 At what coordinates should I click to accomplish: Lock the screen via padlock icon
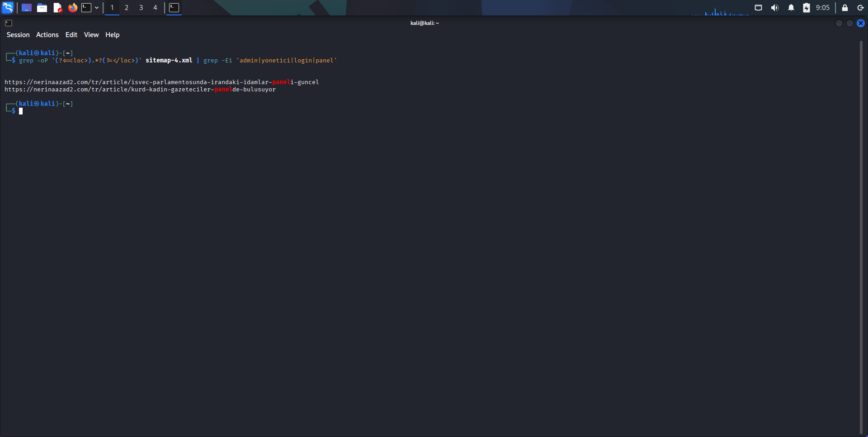pyautogui.click(x=845, y=8)
